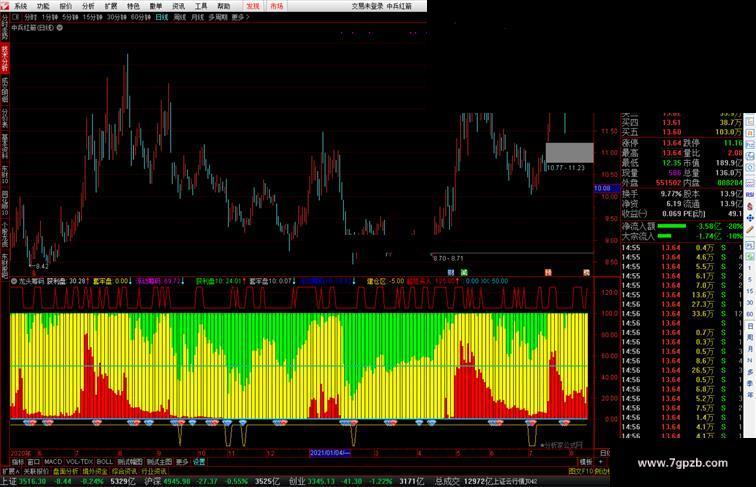Click the 模板 button
This screenshot has height=487, width=756.
point(585,461)
